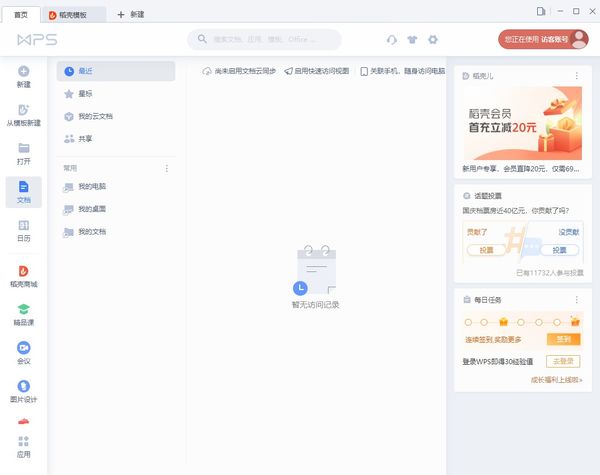
Task: Open 我的文档 location
Action: pyautogui.click(x=116, y=232)
